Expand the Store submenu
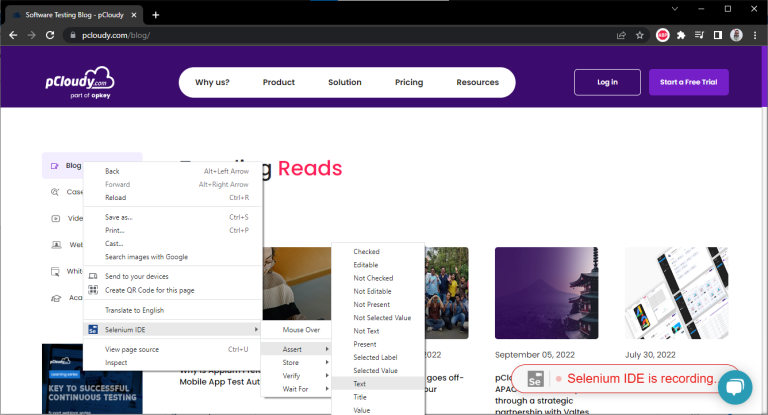 (295, 362)
